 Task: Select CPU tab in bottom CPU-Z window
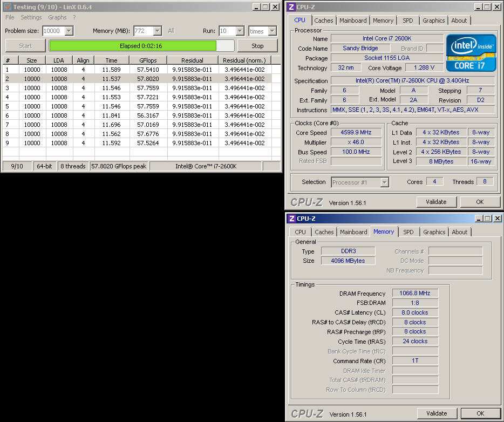coord(300,232)
